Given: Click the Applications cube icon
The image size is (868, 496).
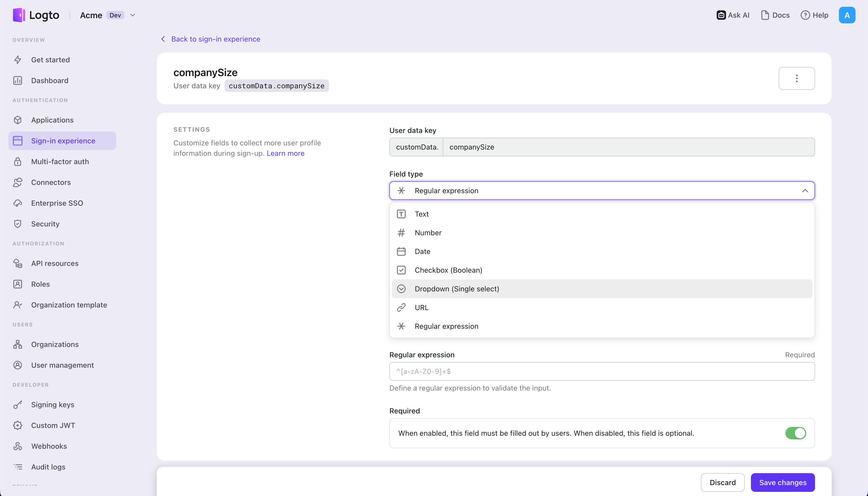Looking at the screenshot, I should [x=18, y=120].
